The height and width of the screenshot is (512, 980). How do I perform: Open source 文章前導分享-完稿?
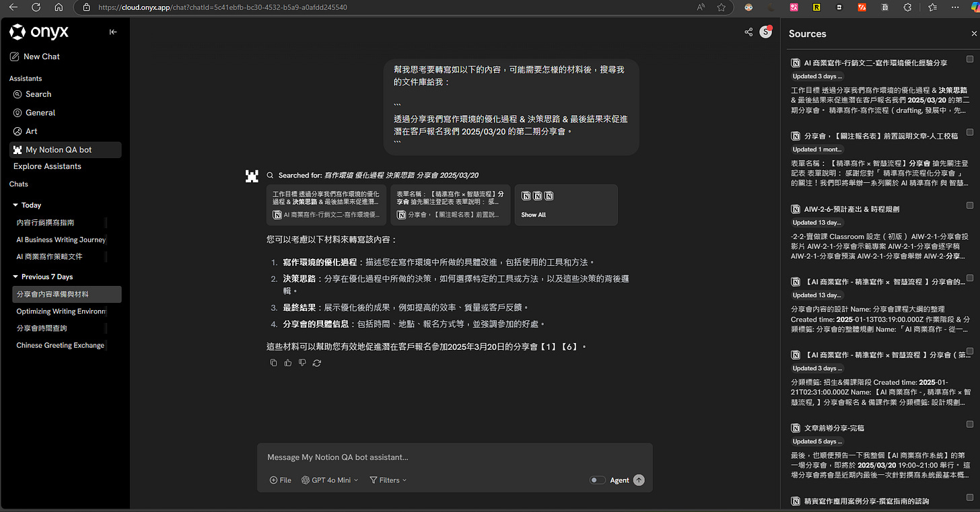[834, 428]
